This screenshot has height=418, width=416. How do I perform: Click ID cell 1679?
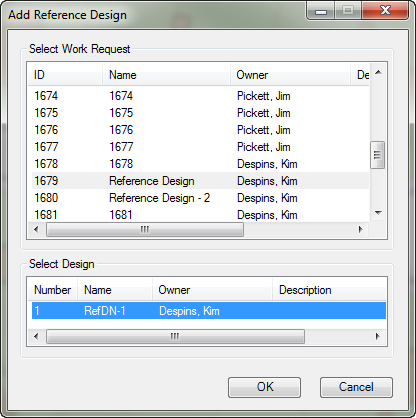click(x=46, y=181)
